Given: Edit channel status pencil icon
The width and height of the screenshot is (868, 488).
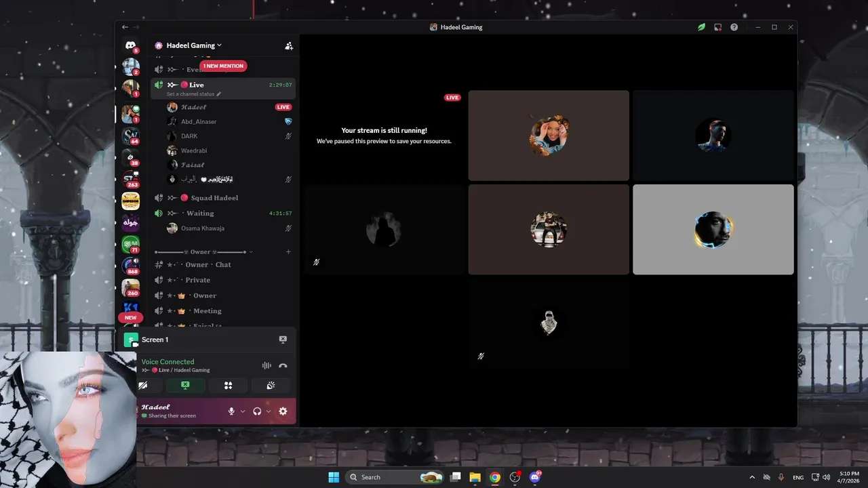Looking at the screenshot, I should (x=219, y=94).
